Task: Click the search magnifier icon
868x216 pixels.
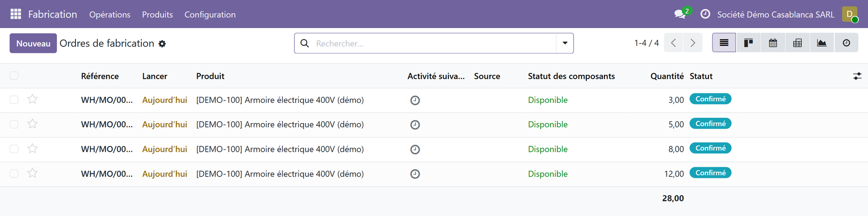Action: tap(305, 43)
